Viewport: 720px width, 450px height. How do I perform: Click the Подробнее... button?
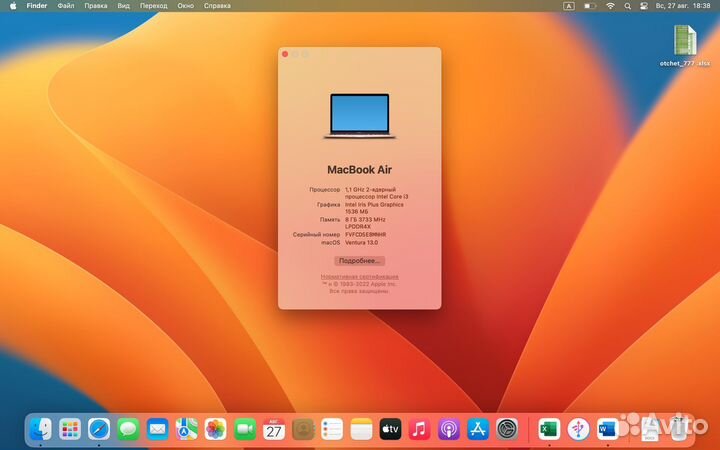point(360,261)
